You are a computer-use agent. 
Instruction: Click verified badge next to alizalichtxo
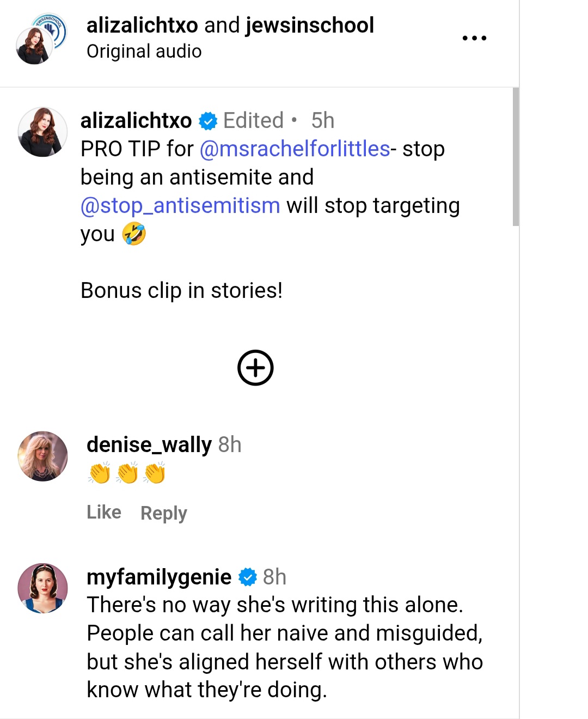[x=208, y=121]
